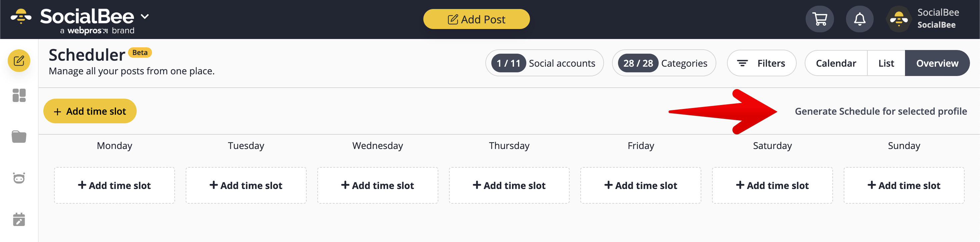Open the shopping cart icon

pyautogui.click(x=819, y=19)
